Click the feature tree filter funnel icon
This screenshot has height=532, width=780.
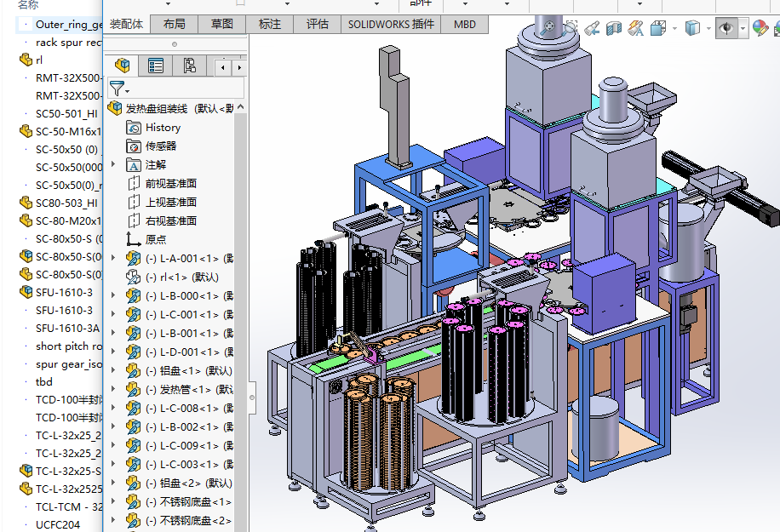click(117, 88)
